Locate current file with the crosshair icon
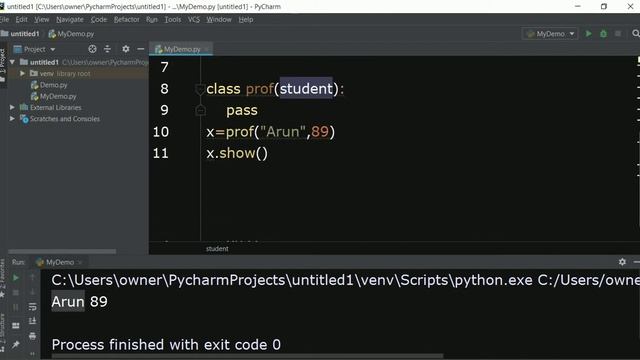The width and height of the screenshot is (640, 360). pyautogui.click(x=92, y=49)
